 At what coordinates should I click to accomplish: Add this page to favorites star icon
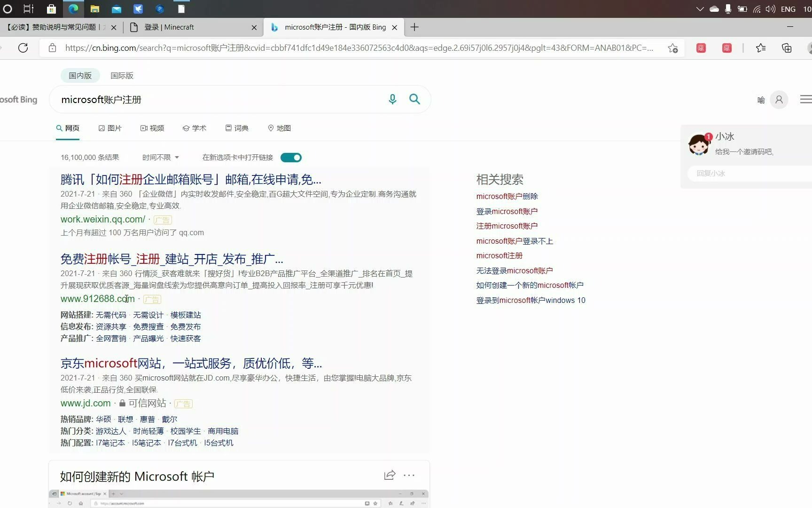pos(673,48)
